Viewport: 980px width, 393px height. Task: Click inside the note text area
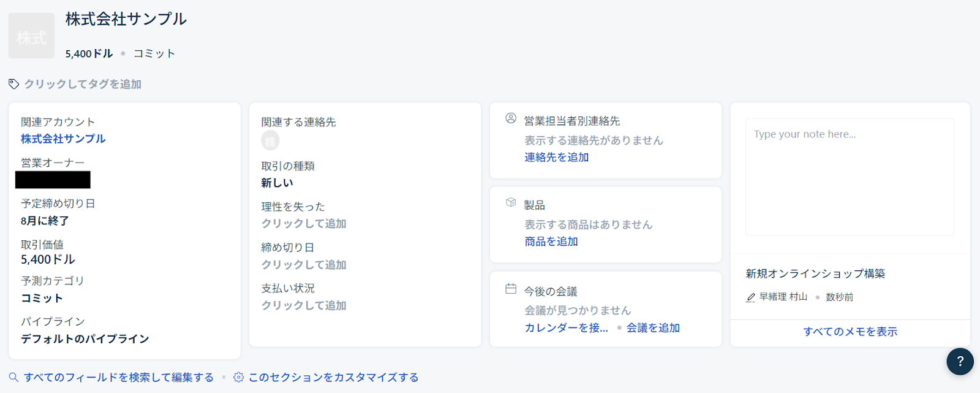pyautogui.click(x=850, y=178)
